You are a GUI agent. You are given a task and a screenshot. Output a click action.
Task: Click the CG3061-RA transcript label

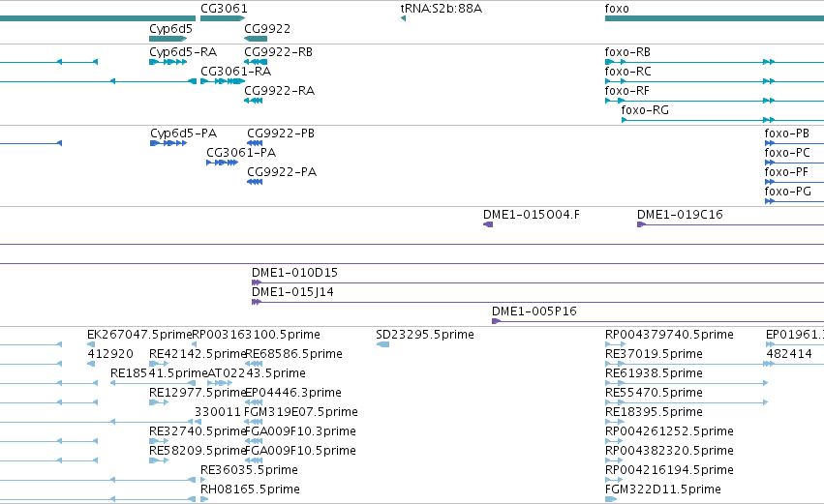click(236, 72)
